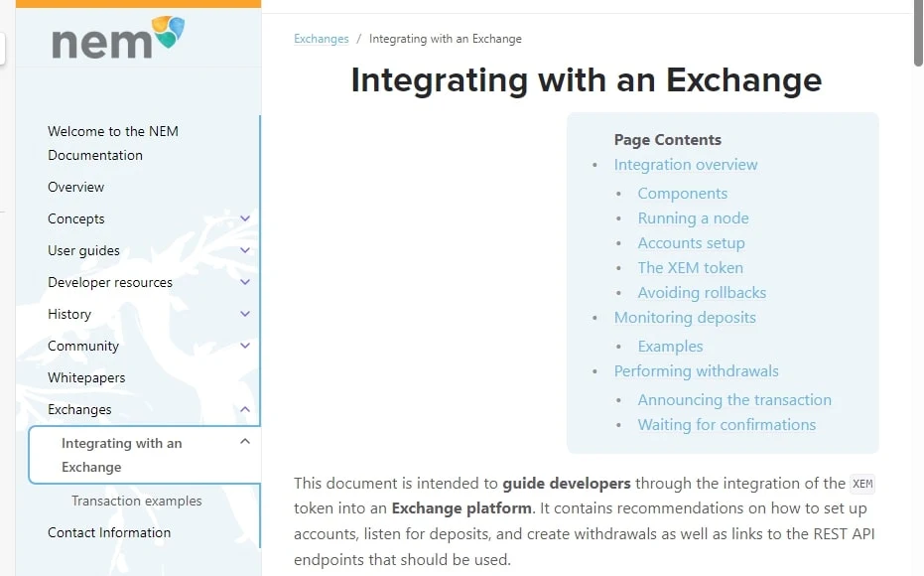This screenshot has width=924, height=576.
Task: Go to Avoiding rollbacks section
Action: (702, 292)
